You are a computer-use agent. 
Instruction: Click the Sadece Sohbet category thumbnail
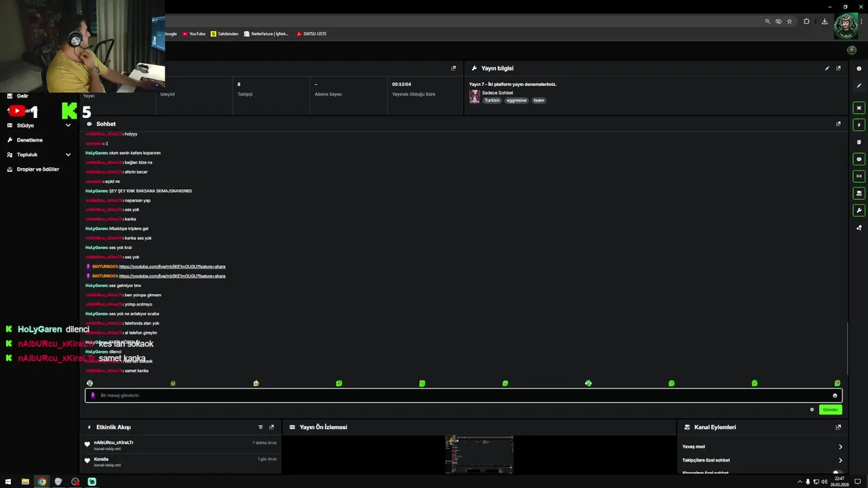[x=475, y=96]
